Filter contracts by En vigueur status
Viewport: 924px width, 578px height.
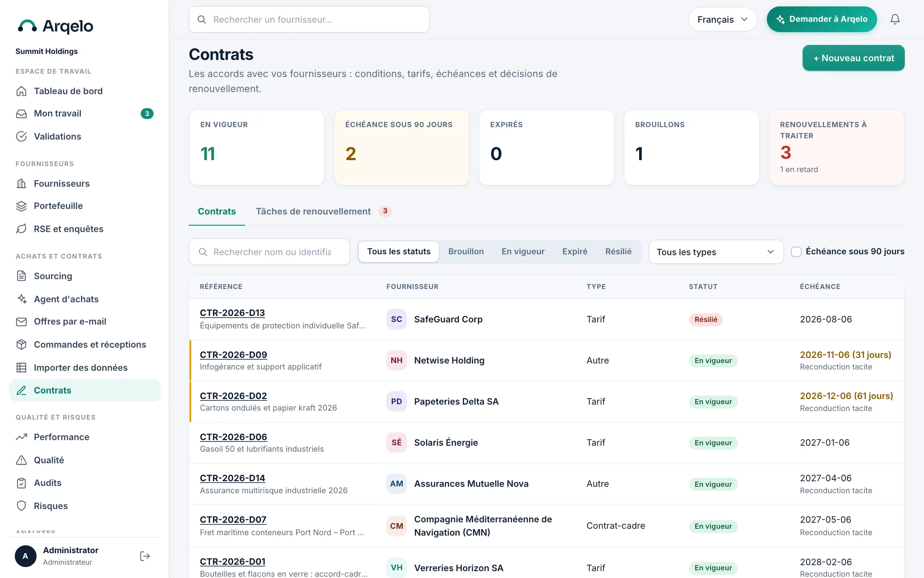[x=523, y=252]
